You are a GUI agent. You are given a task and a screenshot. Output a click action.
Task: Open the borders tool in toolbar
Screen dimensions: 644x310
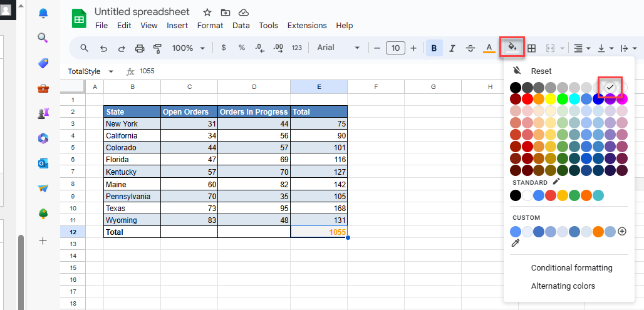[531, 48]
